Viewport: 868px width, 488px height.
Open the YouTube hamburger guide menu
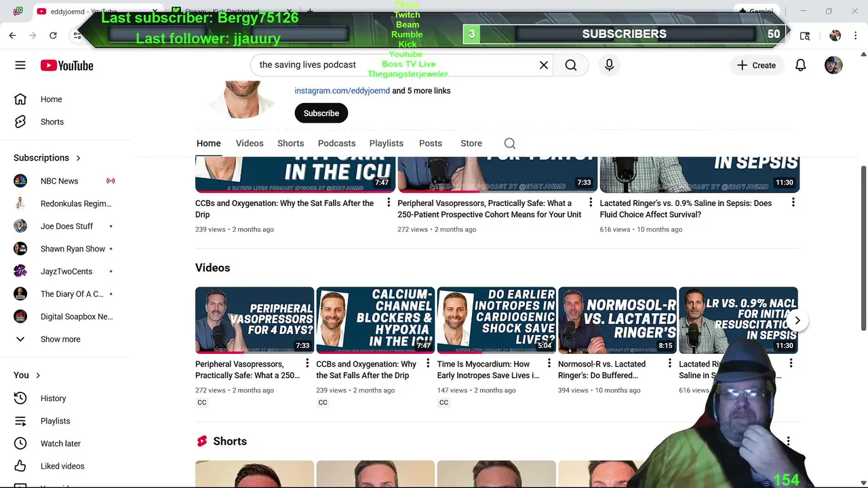point(20,65)
